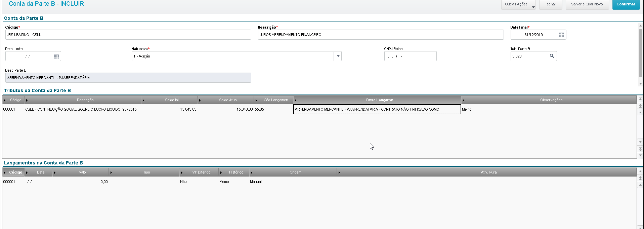Click the Não cell in Vlr Diferido
This screenshot has width=644, height=229.
pos(199,182)
